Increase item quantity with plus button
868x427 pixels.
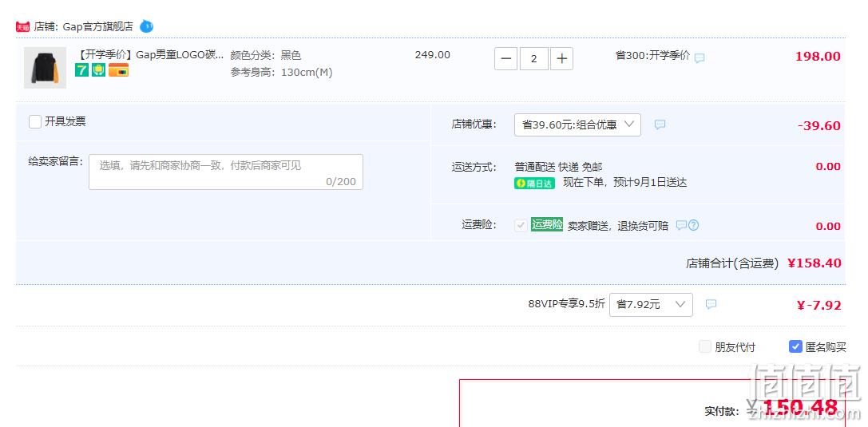pyautogui.click(x=562, y=58)
